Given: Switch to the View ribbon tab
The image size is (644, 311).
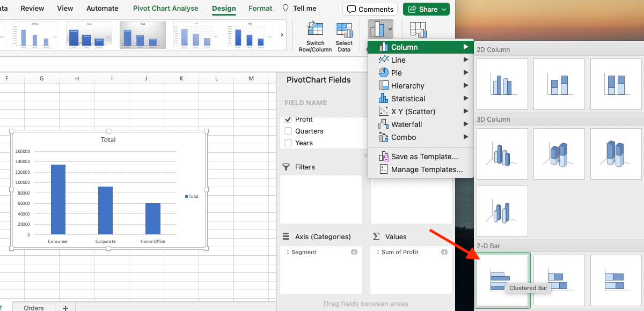Looking at the screenshot, I should 65,9.
